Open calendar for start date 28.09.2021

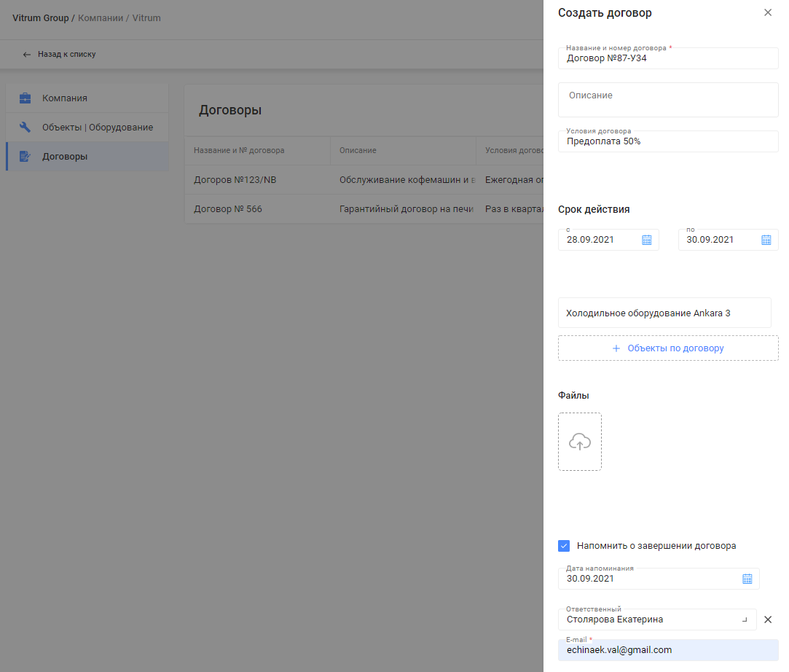point(647,240)
